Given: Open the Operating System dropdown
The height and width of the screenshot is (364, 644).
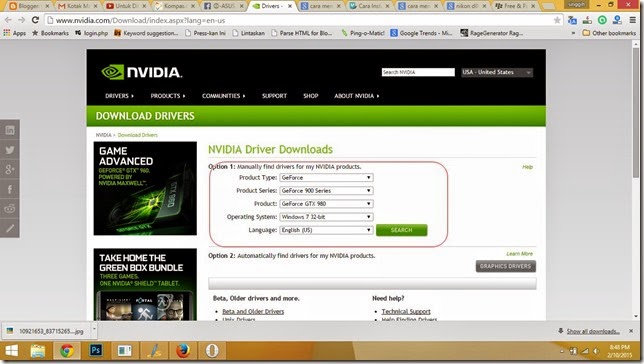Looking at the screenshot, I should 326,217.
